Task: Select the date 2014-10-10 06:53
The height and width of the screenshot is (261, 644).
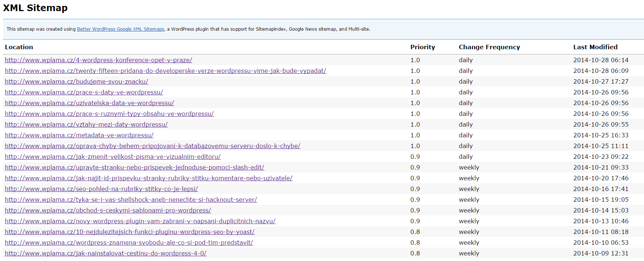Action: 601,242
